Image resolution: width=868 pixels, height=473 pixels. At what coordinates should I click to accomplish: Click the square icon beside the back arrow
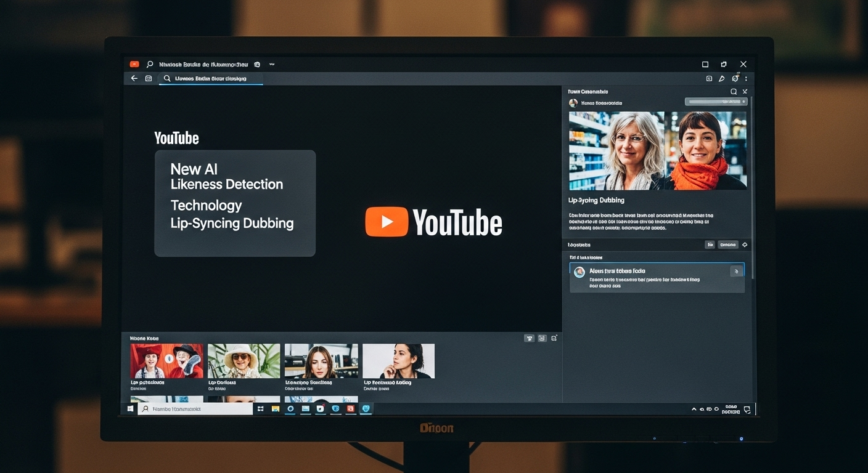(149, 78)
